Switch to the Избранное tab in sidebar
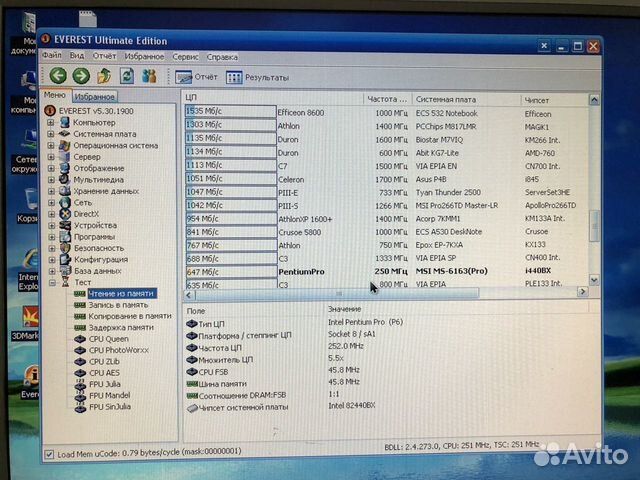Screen dimensions: 640x480 [95, 97]
